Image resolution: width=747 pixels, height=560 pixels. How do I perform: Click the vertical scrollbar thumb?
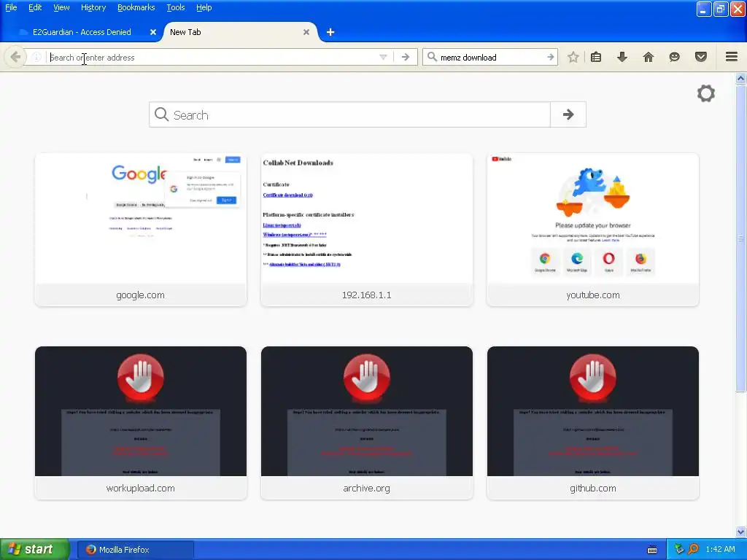coord(741,238)
